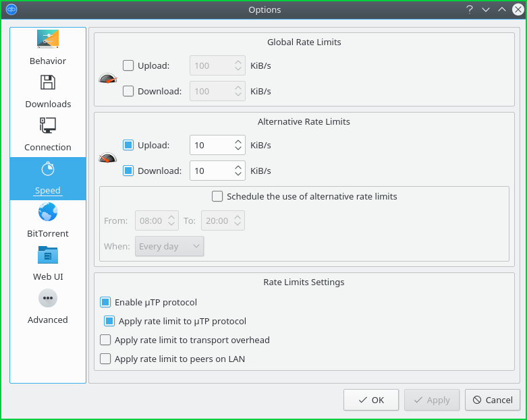Image resolution: width=527 pixels, height=420 pixels.
Task: Open the BitTorrent globe icon
Action: point(48,212)
